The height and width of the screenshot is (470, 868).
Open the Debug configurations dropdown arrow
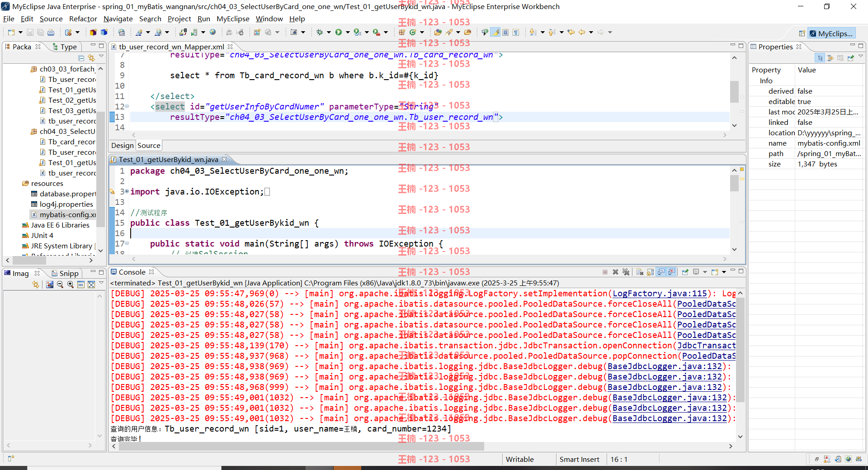point(329,33)
